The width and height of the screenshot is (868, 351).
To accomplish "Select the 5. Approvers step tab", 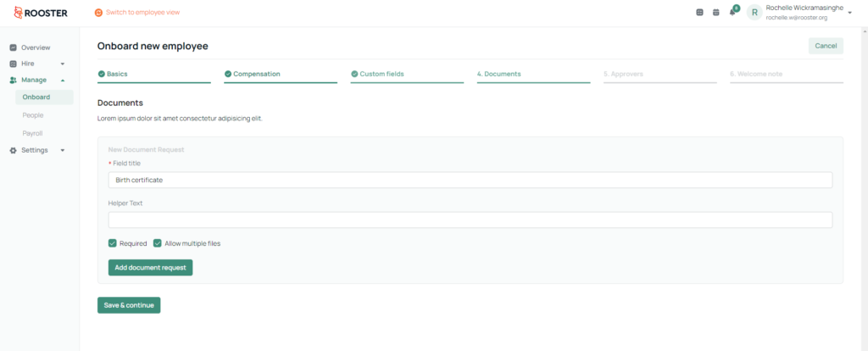I will point(659,75).
